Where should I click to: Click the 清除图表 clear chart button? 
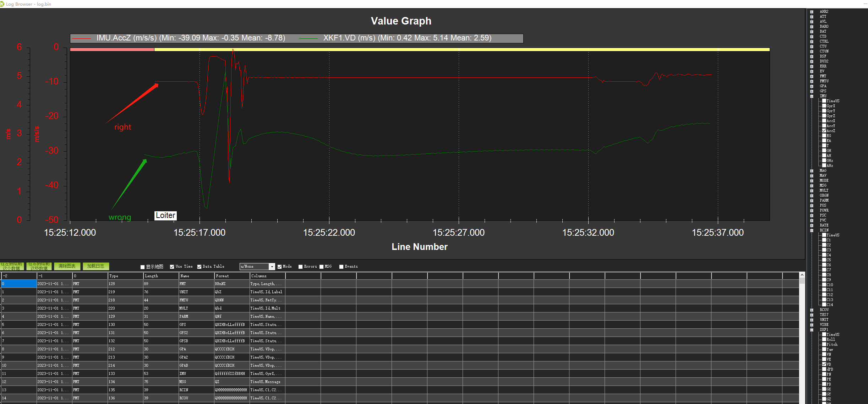67,266
